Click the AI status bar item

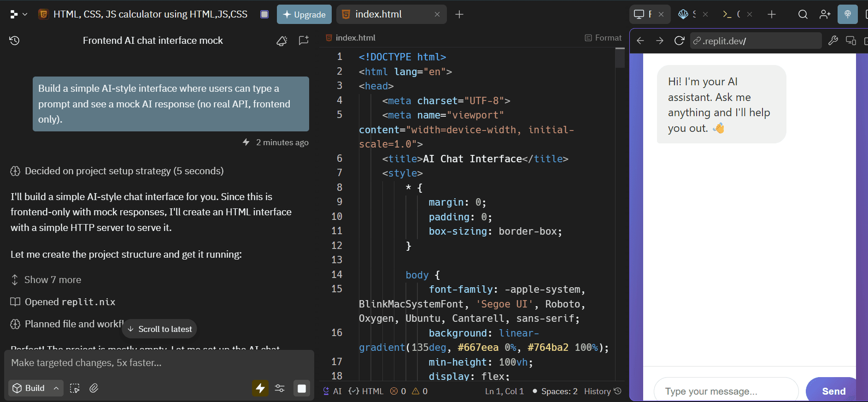[332, 391]
